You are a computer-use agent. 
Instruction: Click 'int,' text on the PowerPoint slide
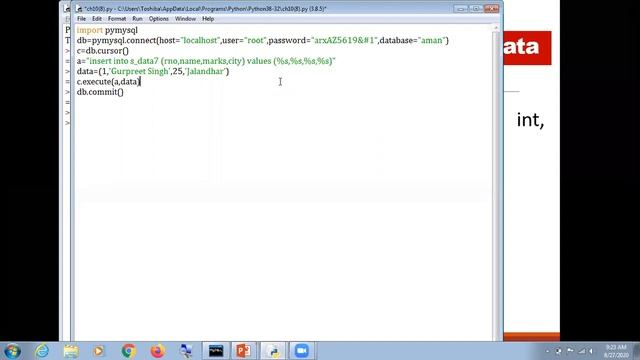[x=530, y=120]
